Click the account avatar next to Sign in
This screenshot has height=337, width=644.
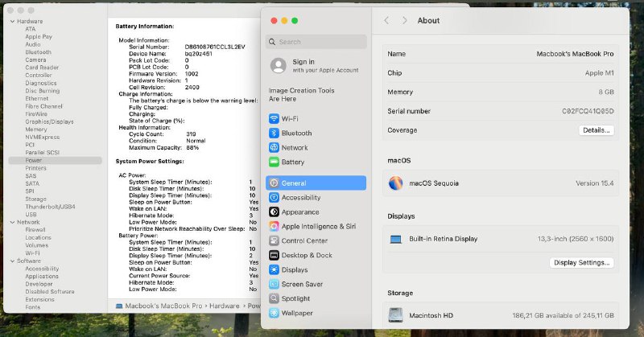pos(279,66)
